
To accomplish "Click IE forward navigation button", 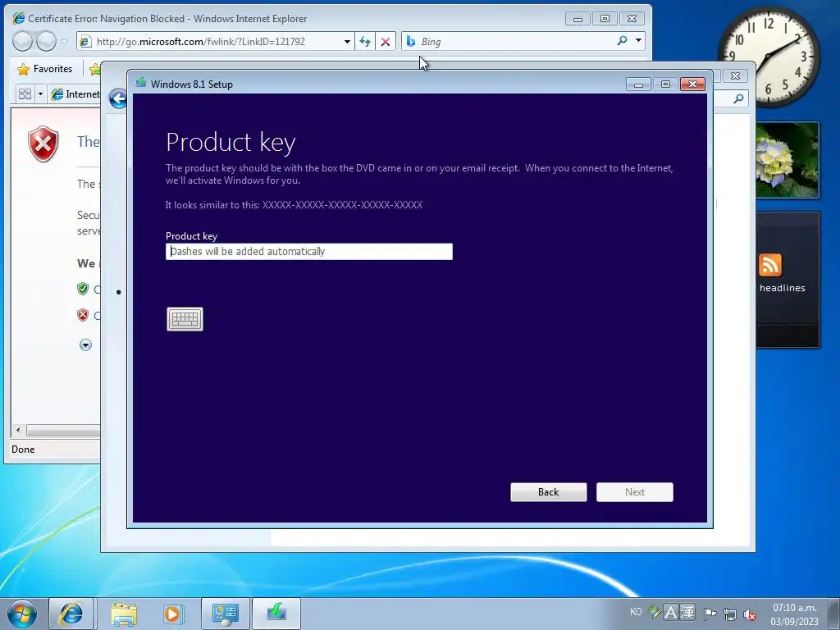I will [x=46, y=41].
